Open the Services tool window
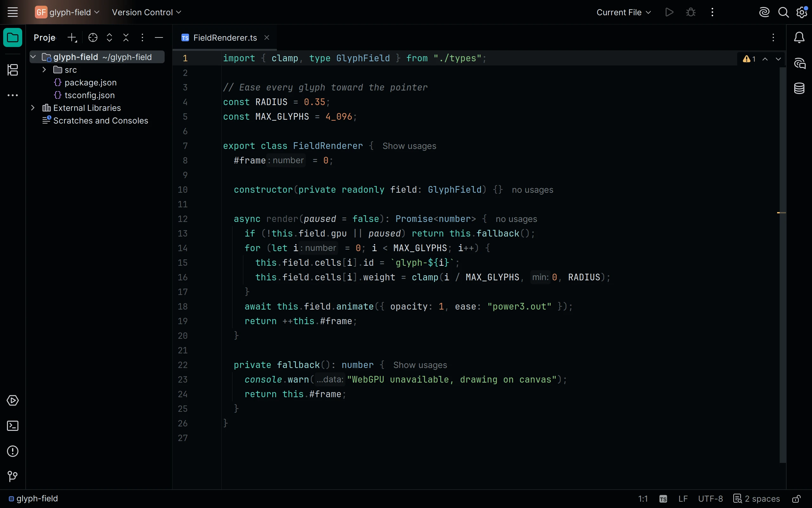The image size is (812, 508). [x=13, y=400]
